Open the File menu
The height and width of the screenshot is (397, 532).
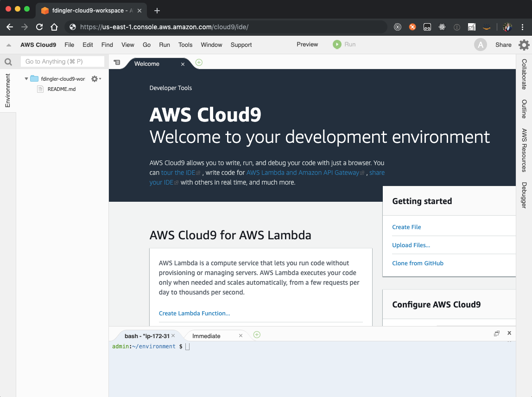click(69, 45)
